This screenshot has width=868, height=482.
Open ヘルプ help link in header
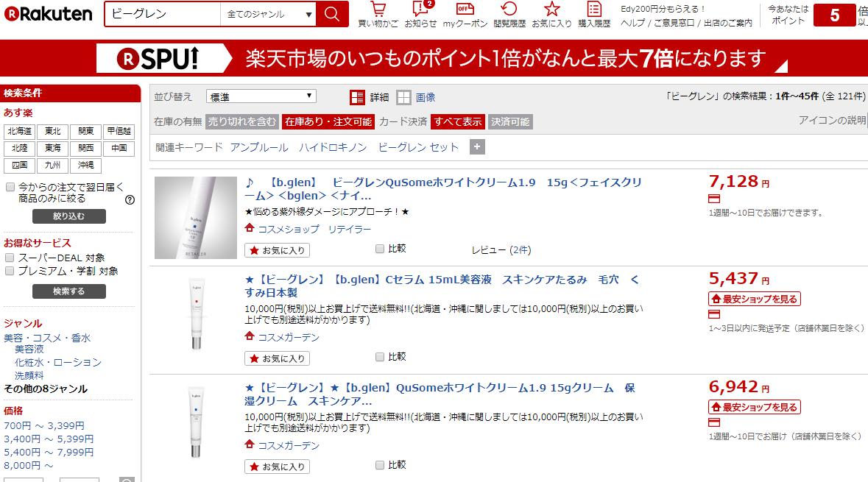[632, 23]
